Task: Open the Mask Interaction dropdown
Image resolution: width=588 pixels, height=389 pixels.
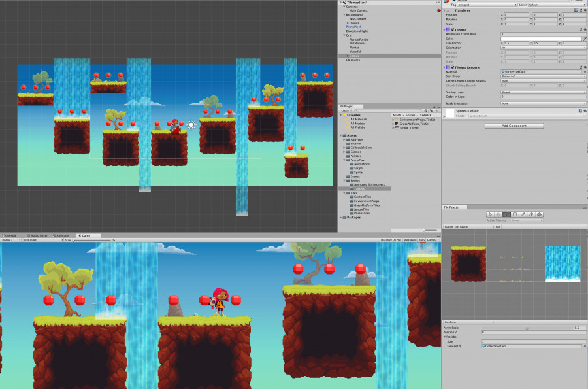Action: pos(544,103)
